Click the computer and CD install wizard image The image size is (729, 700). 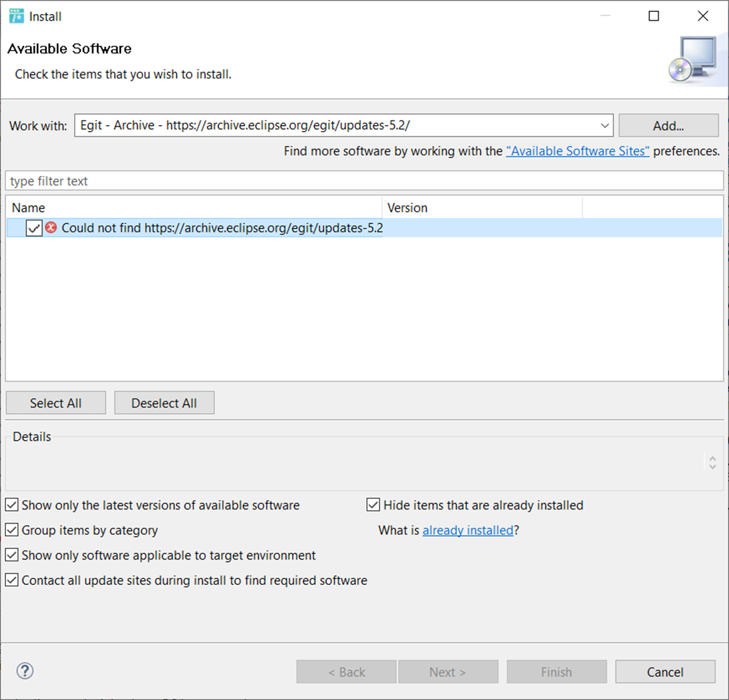(694, 60)
